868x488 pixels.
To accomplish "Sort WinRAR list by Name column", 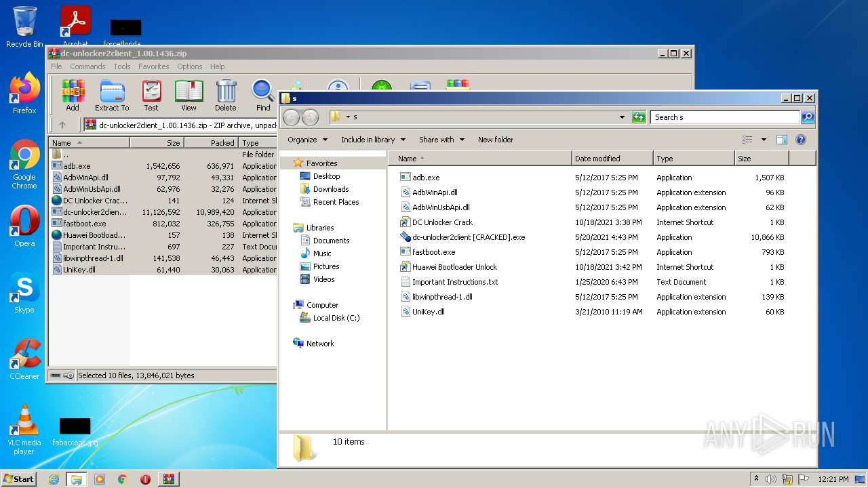I will (90, 143).
